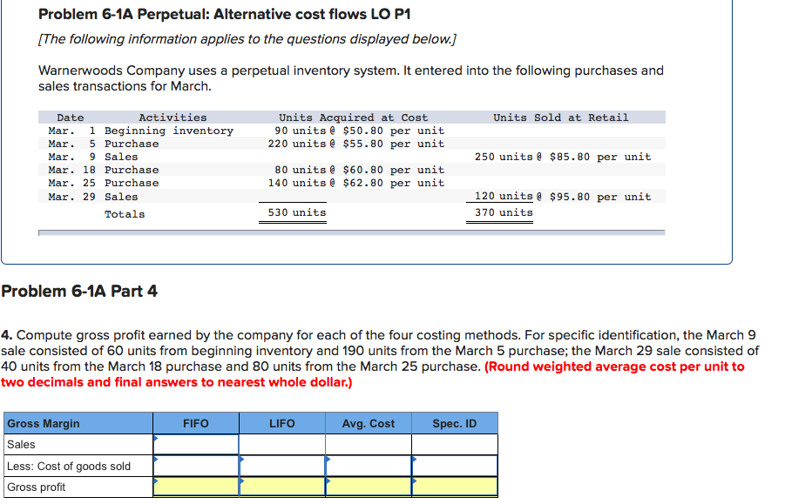Select the FIFO column header

point(196,423)
